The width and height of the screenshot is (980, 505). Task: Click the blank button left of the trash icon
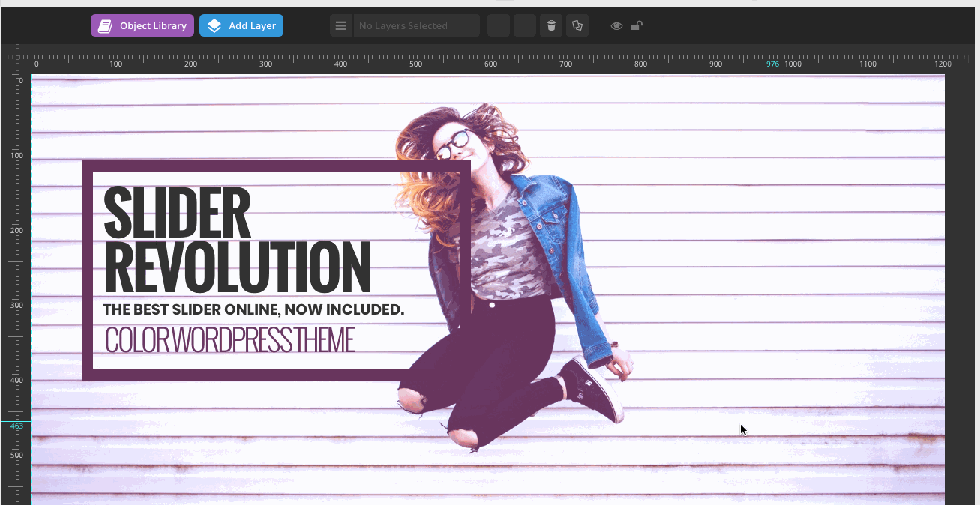click(x=525, y=26)
